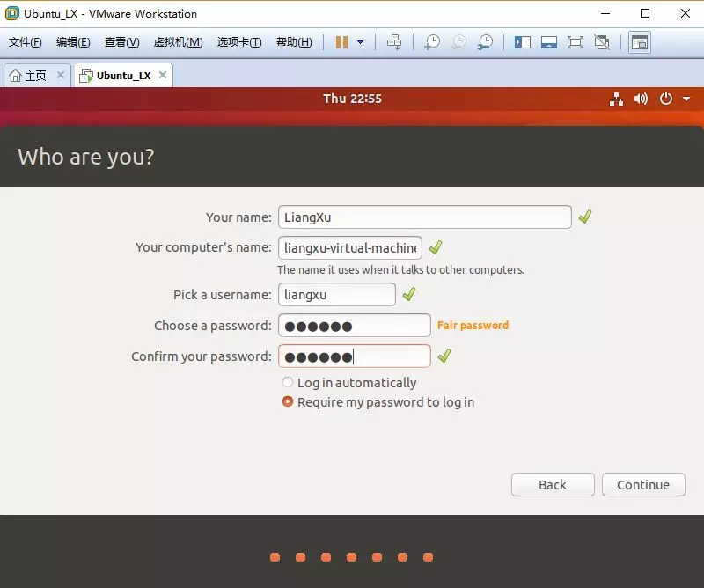Viewport: 704px width, 588px height.
Task: Revert to the previous snapshot
Action: [x=458, y=42]
